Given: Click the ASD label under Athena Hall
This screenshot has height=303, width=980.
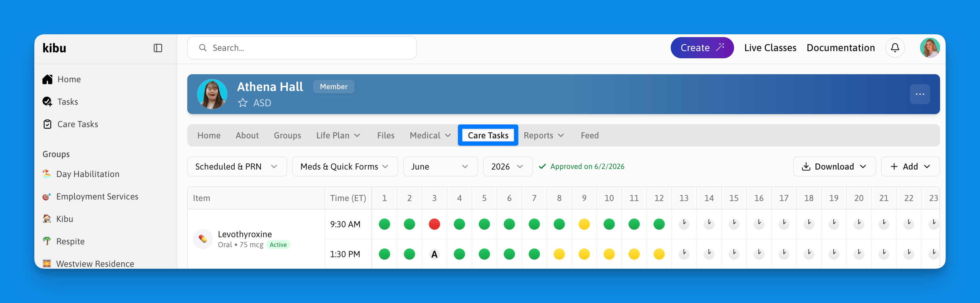Looking at the screenshot, I should coord(262,103).
